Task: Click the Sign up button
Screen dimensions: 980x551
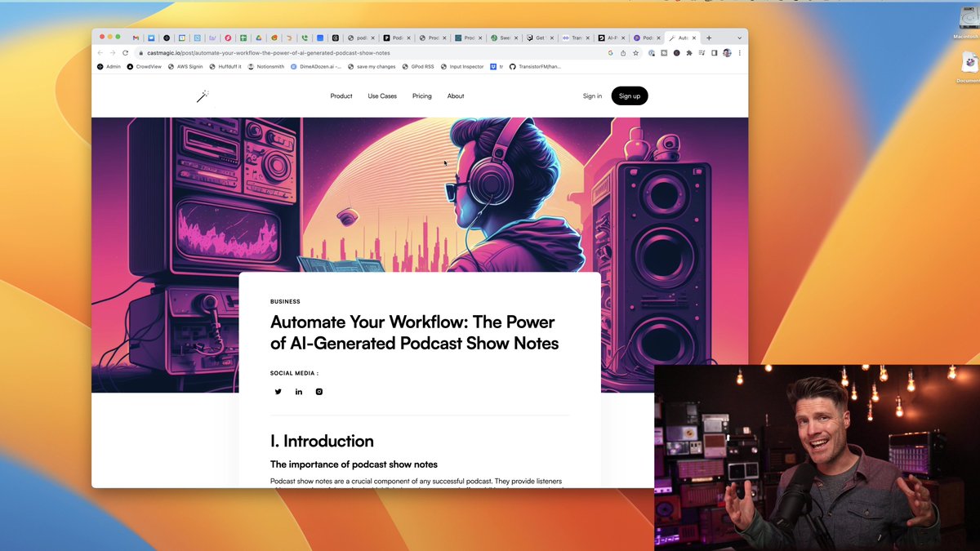Action: [x=629, y=96]
